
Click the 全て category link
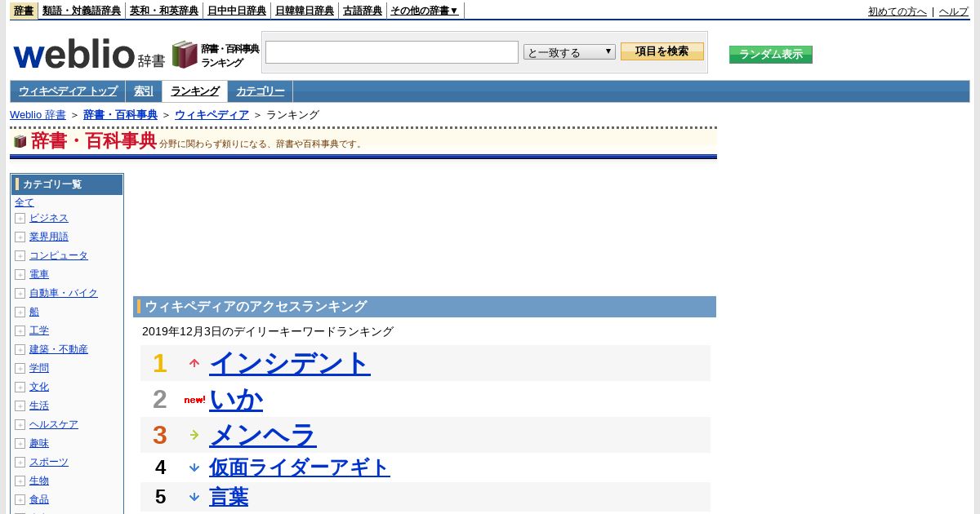(24, 202)
